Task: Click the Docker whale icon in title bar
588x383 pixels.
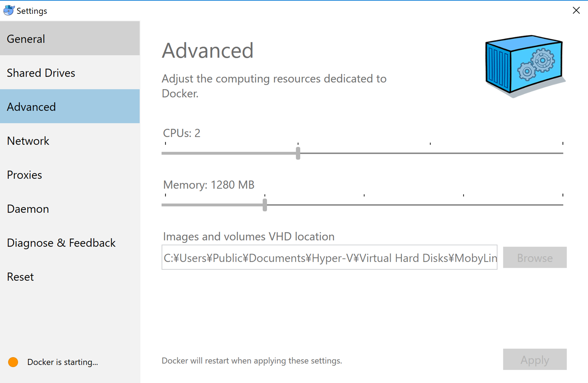Action: click(x=8, y=11)
